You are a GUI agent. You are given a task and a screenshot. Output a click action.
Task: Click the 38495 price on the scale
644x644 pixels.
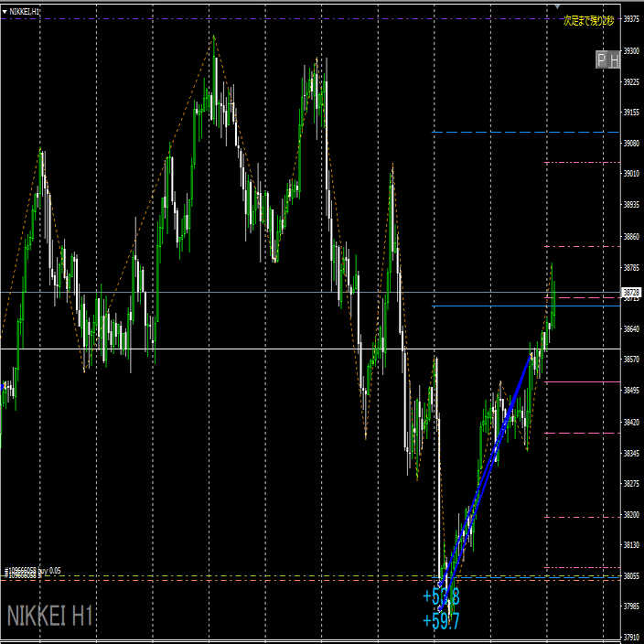632,391
